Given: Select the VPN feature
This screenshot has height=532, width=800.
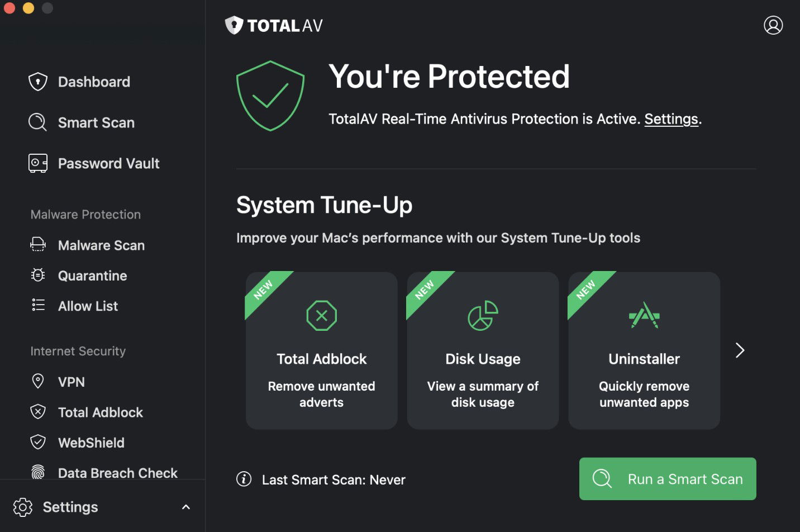Looking at the screenshot, I should click(x=72, y=382).
